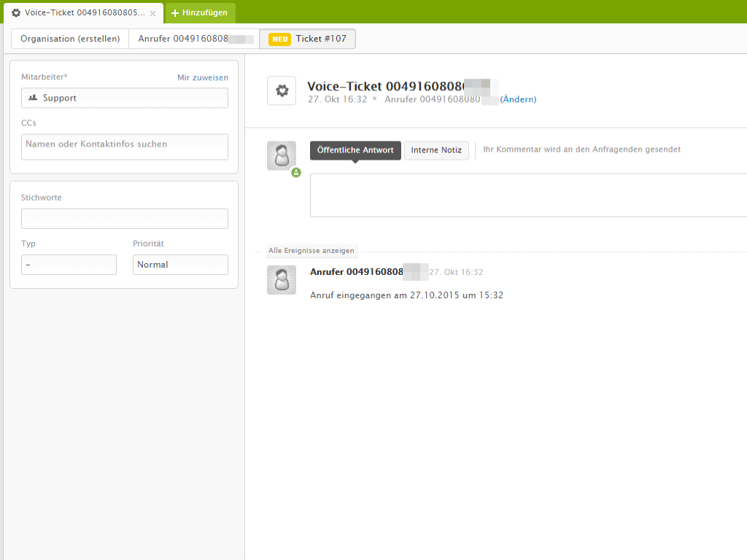The height and width of the screenshot is (560, 747).
Task: Click Alle Ereignisse anzeigen
Action: [x=311, y=251]
